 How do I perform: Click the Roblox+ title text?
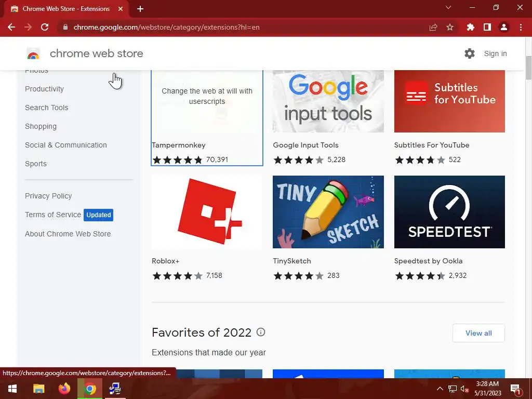coord(166,261)
